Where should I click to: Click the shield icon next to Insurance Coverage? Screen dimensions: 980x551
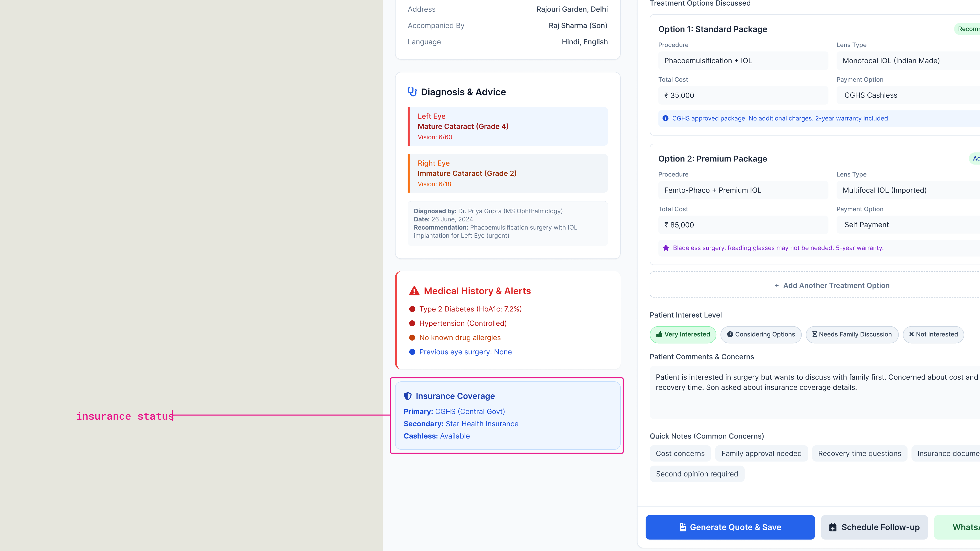click(408, 396)
